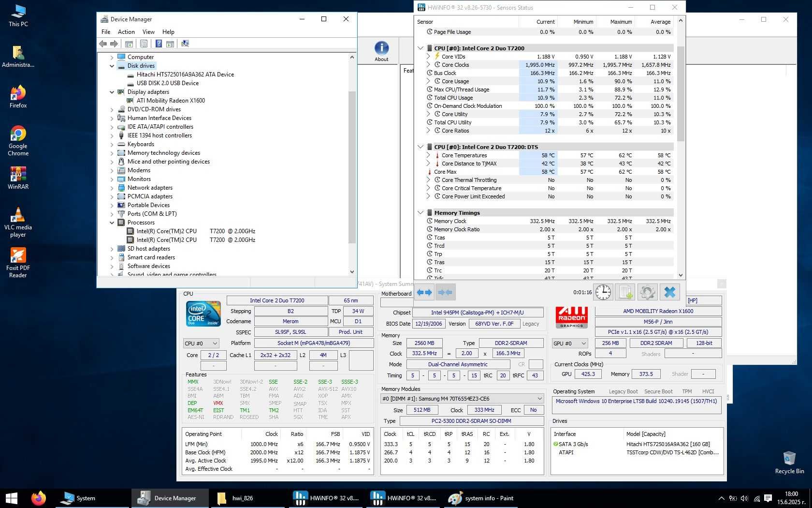The height and width of the screenshot is (508, 812).
Task: Click System taskbar button
Action: click(92, 498)
